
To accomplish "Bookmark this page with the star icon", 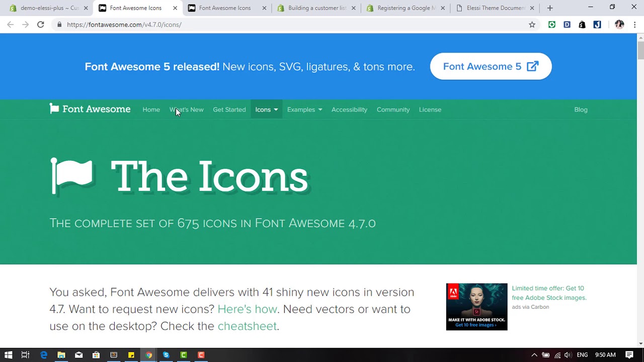I will [x=532, y=25].
